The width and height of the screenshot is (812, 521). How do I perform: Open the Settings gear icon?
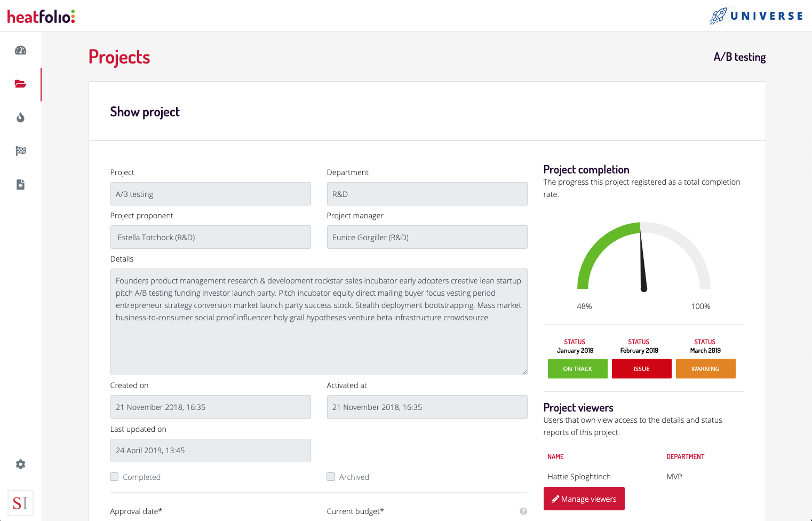20,464
